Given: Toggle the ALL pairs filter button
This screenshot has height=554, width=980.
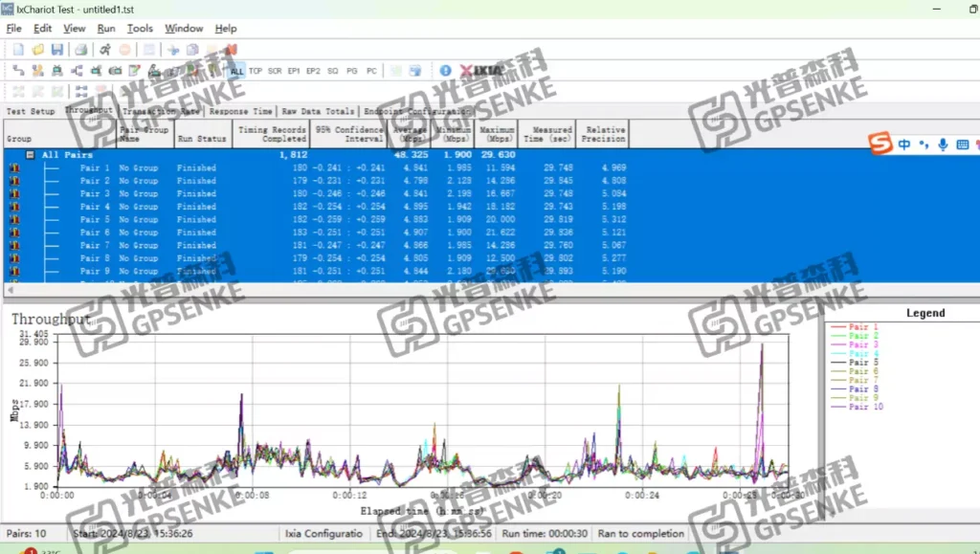Looking at the screenshot, I should pyautogui.click(x=236, y=71).
